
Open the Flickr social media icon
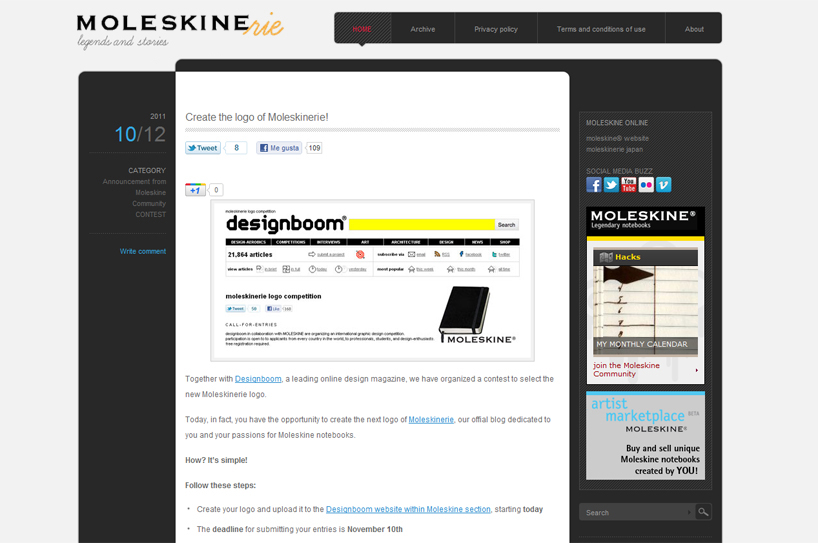click(x=646, y=185)
